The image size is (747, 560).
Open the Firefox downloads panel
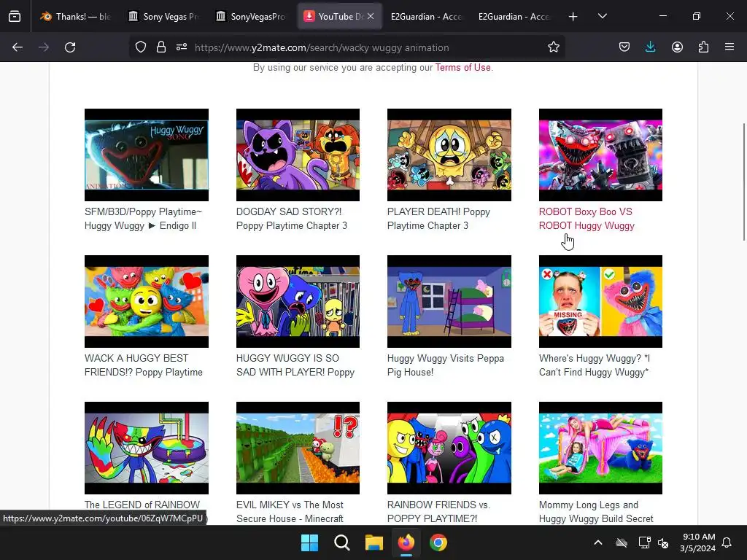pyautogui.click(x=650, y=47)
